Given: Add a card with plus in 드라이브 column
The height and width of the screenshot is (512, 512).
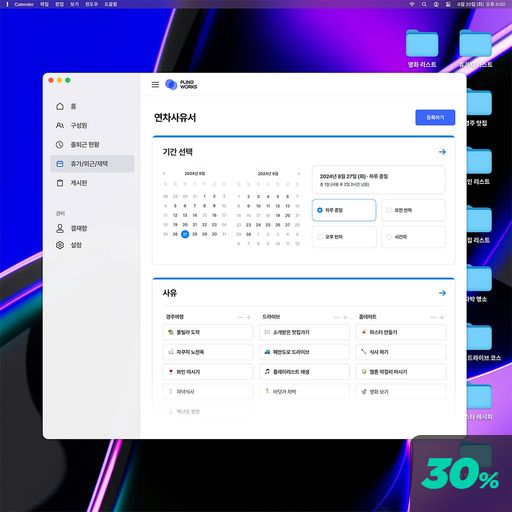Looking at the screenshot, I should point(346,317).
